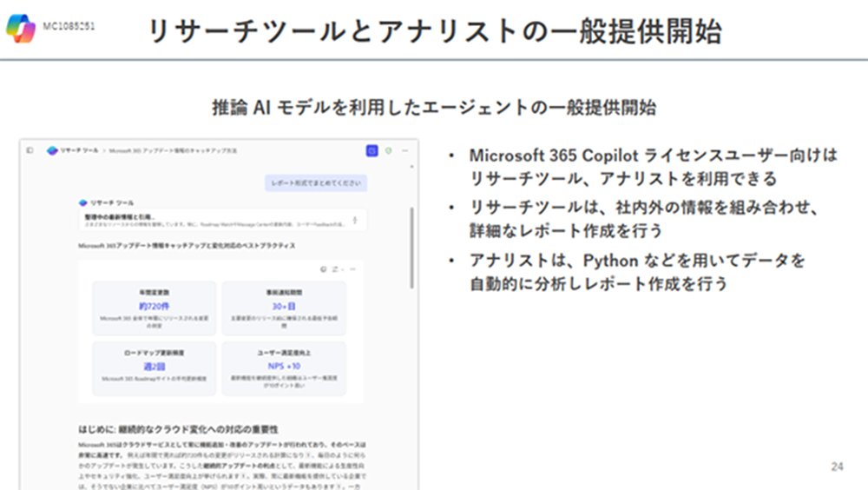Click the round icon on the stats card toolbar
The image size is (868, 490).
click(323, 268)
